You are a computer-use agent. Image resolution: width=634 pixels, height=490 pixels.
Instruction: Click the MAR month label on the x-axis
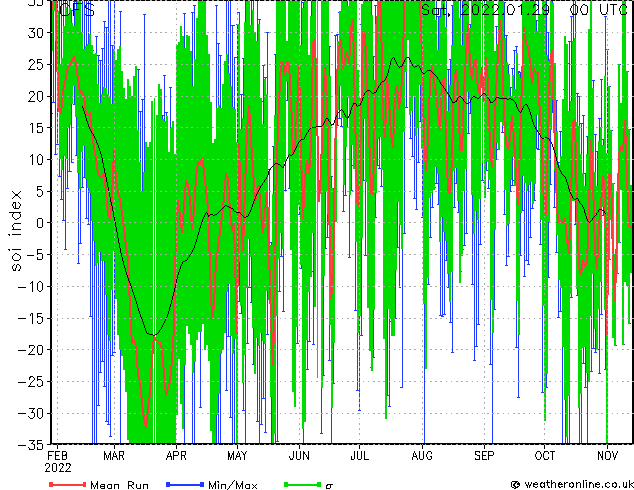(114, 456)
